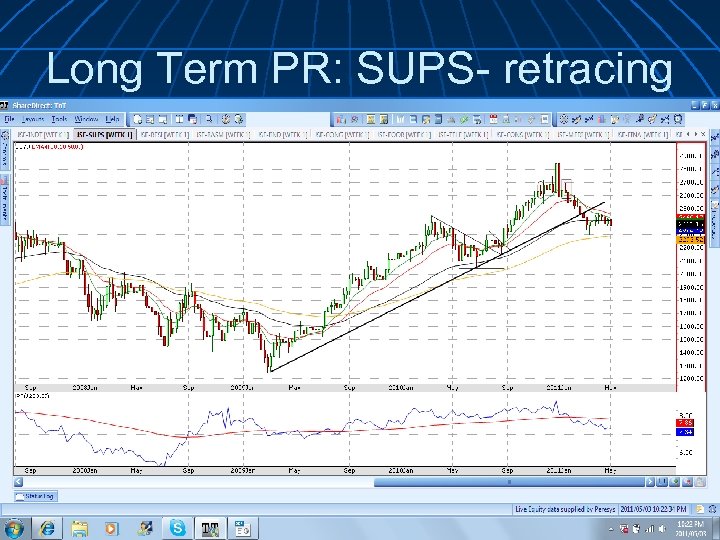Open the Status log tab
The height and width of the screenshot is (540, 720).
(36, 496)
